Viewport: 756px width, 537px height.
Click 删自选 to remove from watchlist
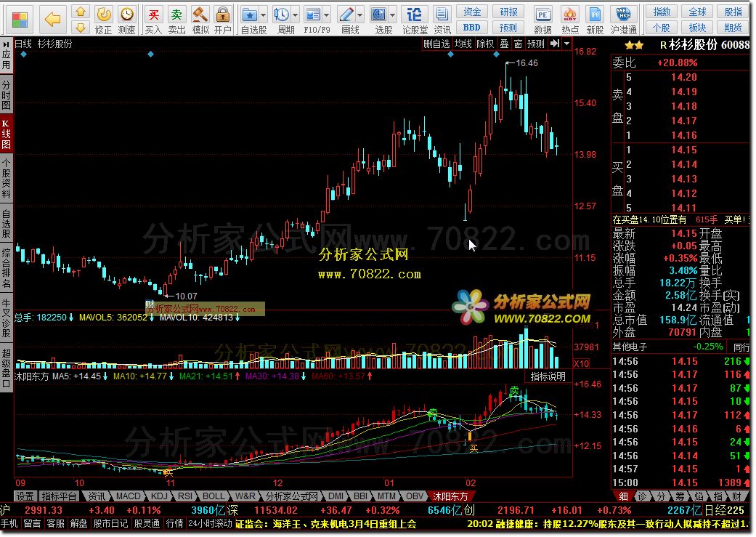tap(436, 44)
